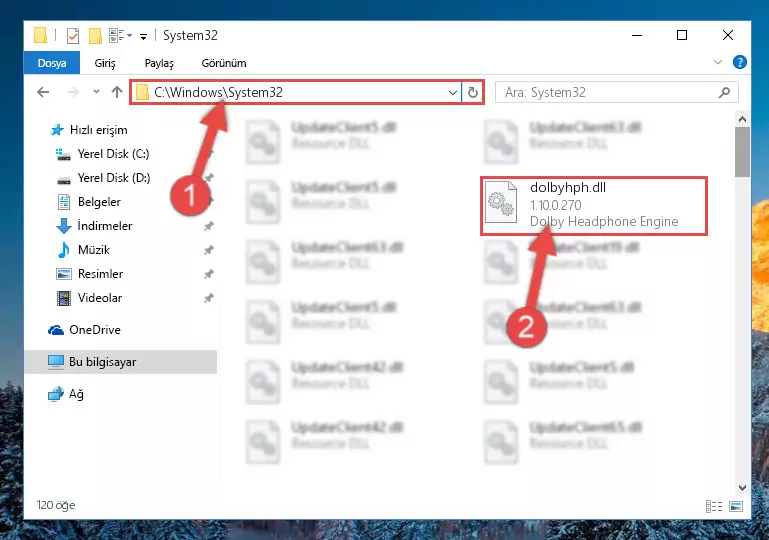
Task: Click the address bar path C:\Windows\System32
Action: 218,92
